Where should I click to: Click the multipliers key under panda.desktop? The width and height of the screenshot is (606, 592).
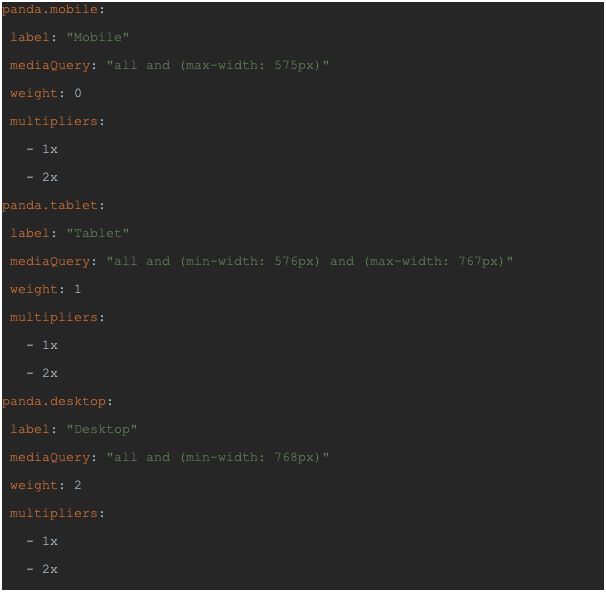(x=54, y=513)
